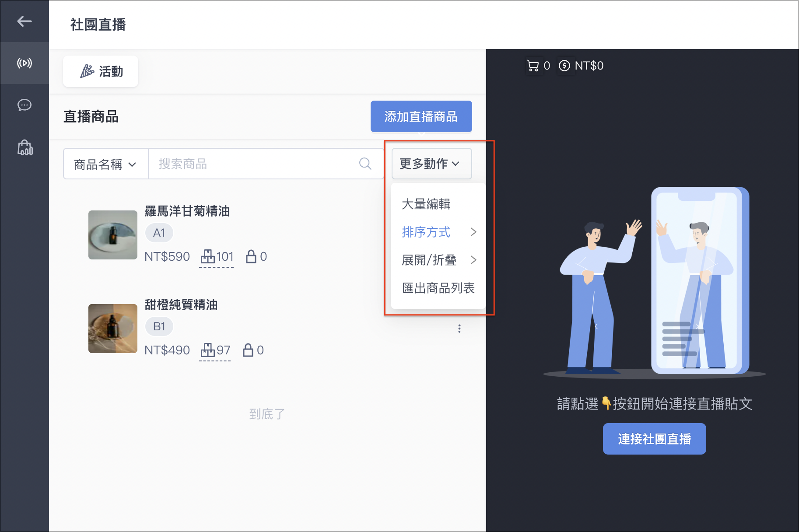Expand the 排序方式 chevron arrow
799x532 pixels.
(473, 232)
